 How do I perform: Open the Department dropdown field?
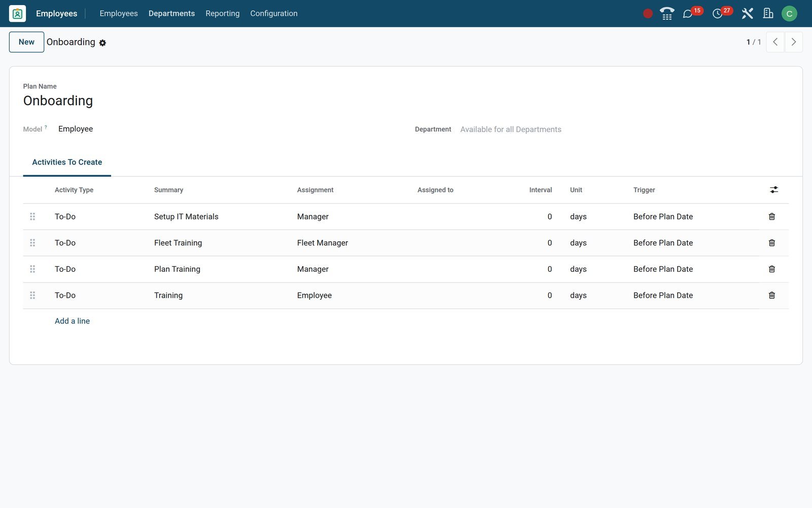[x=624, y=130]
